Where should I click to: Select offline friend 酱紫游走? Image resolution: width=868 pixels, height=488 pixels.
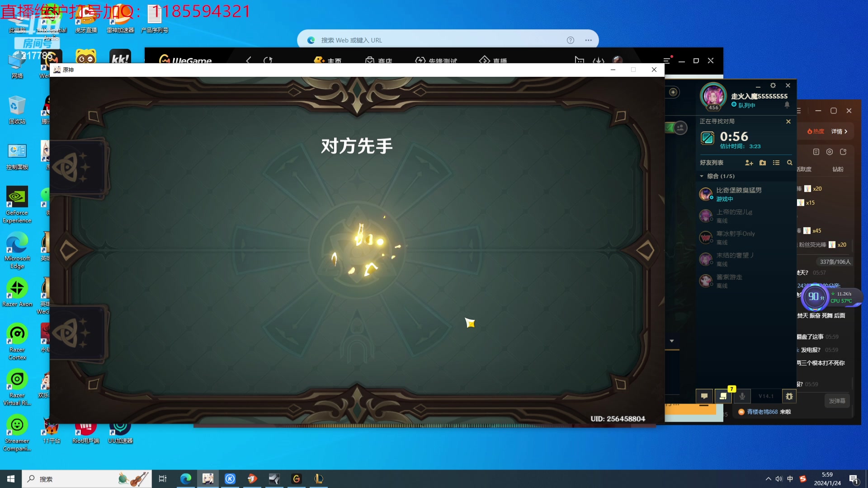tap(746, 281)
